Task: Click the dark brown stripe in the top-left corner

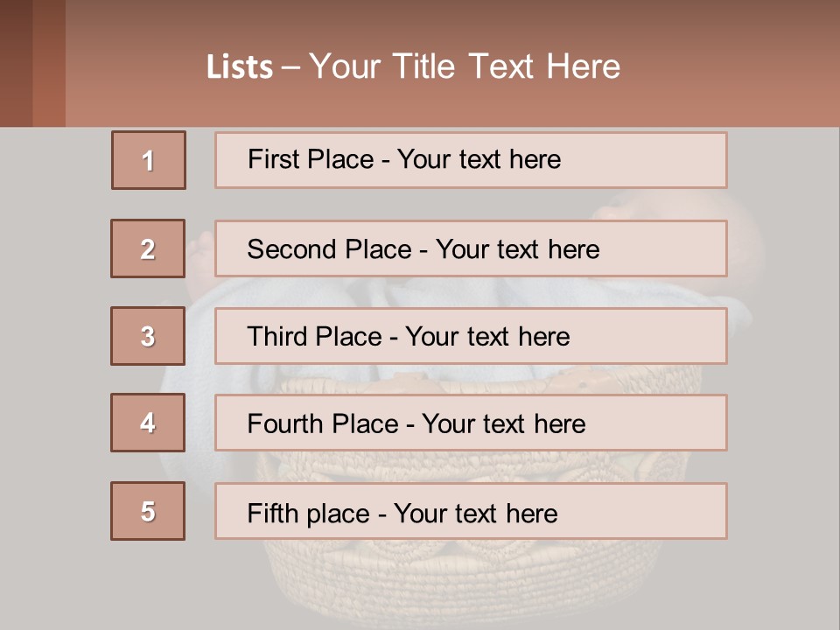Action: pos(16,63)
